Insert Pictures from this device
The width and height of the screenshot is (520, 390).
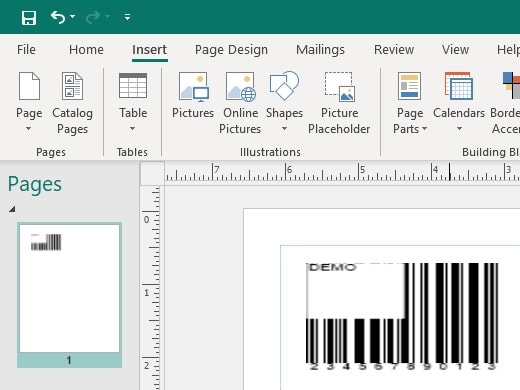193,96
